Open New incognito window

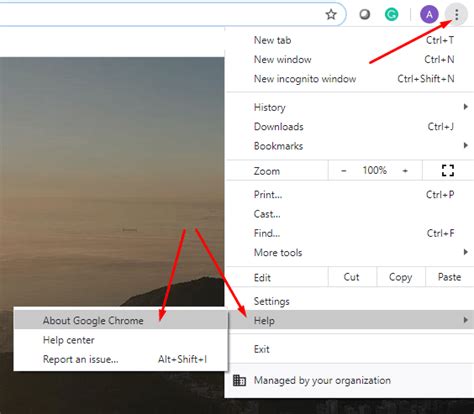pyautogui.click(x=350, y=79)
